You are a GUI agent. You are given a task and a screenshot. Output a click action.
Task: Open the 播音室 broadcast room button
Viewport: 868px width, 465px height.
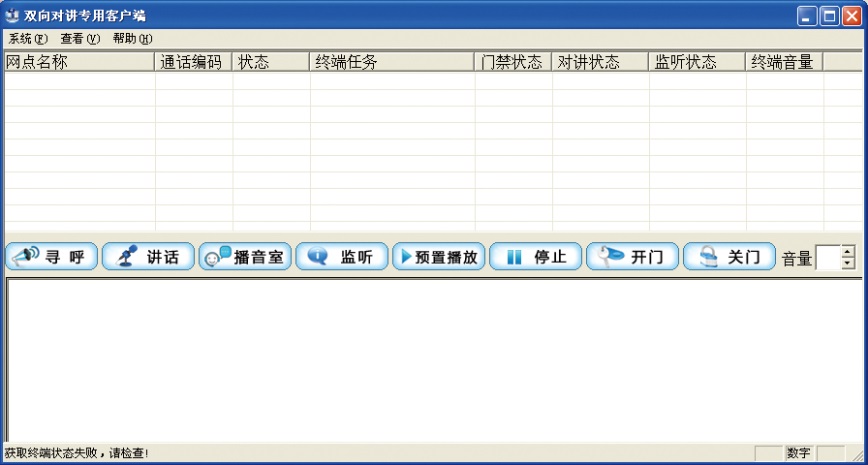point(245,256)
